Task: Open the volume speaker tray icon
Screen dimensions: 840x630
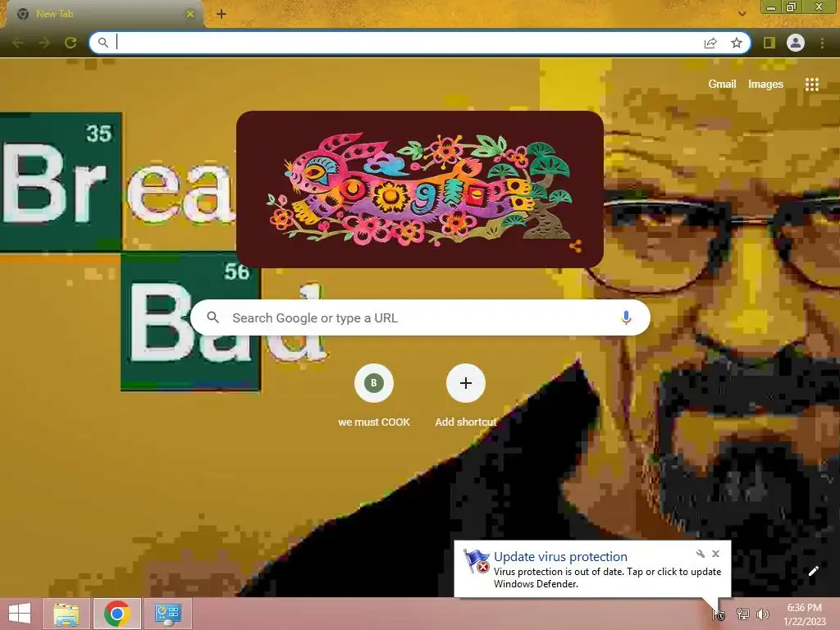Action: click(762, 614)
